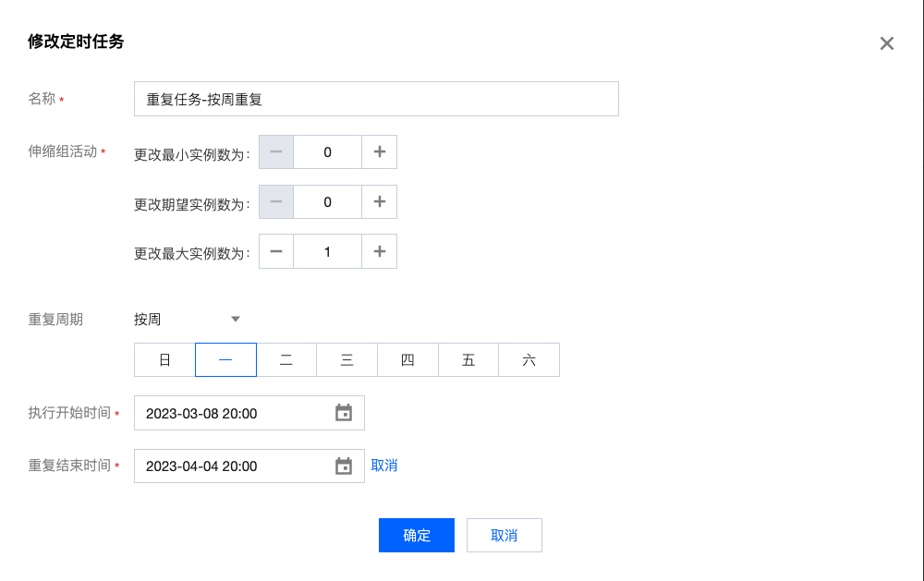
Task: Select Saturday (六) weekday option
Action: point(529,360)
